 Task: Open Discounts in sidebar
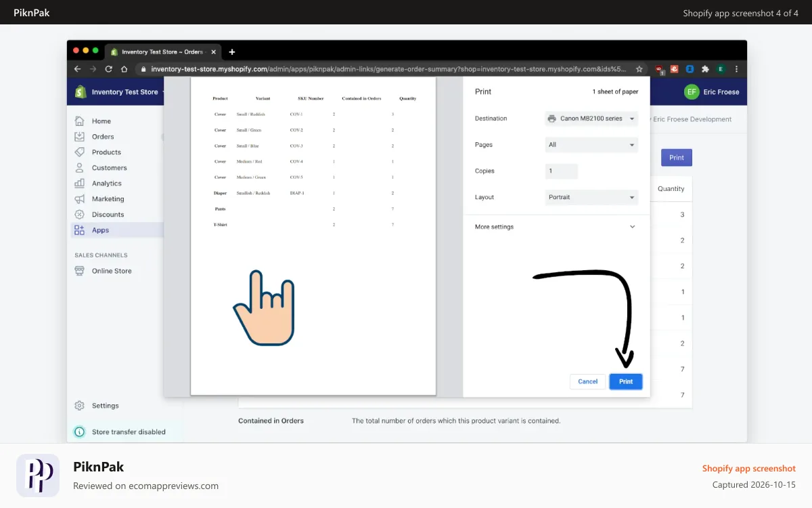[x=108, y=215]
